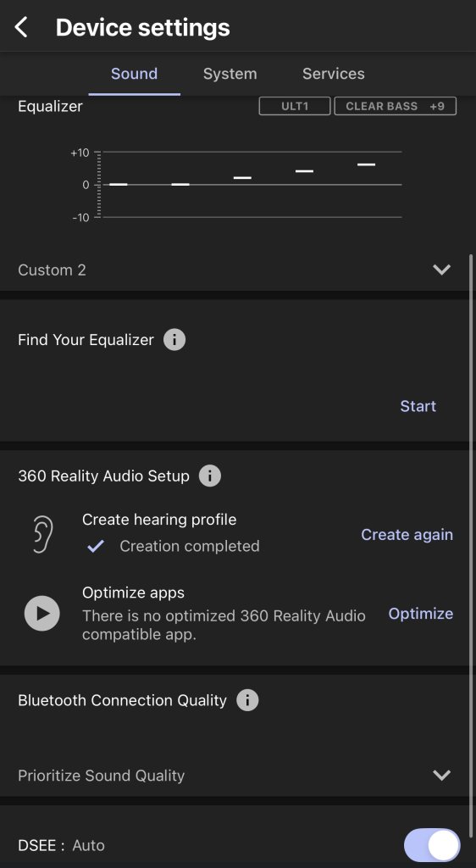This screenshot has width=476, height=868.
Task: Start Find Your Equalizer
Action: (418, 406)
